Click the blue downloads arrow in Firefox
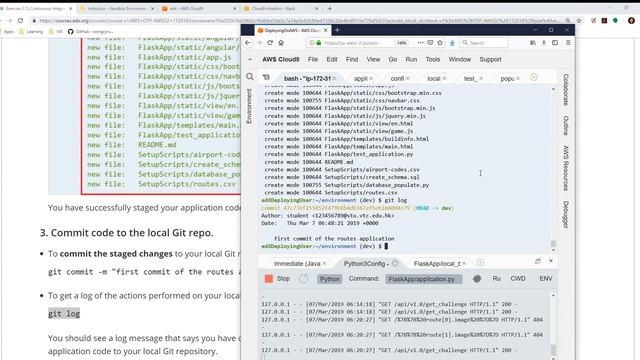 pyautogui.click(x=452, y=42)
